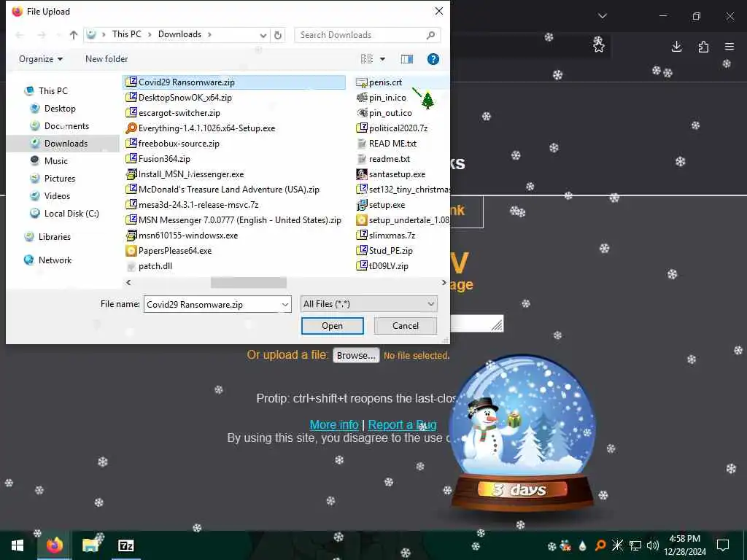This screenshot has width=747, height=560.
Task: Open the Organize dropdown menu
Action: 41,59
